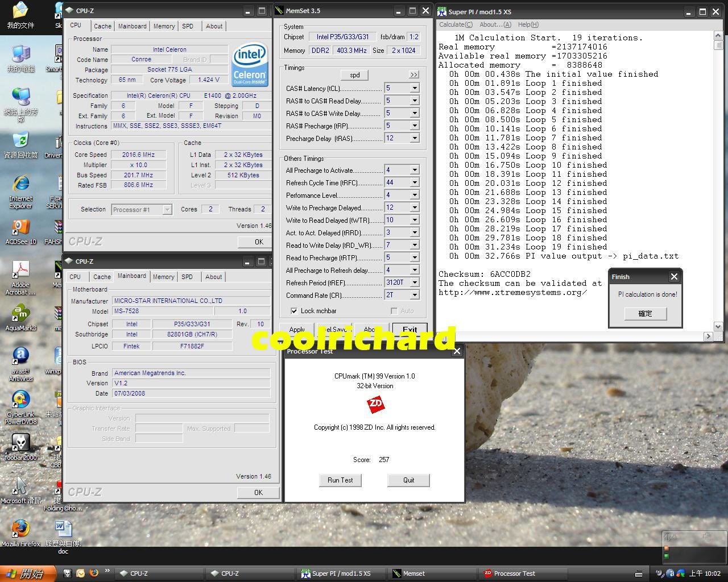Open Windows Start button
728x582 pixels.
tap(28, 573)
